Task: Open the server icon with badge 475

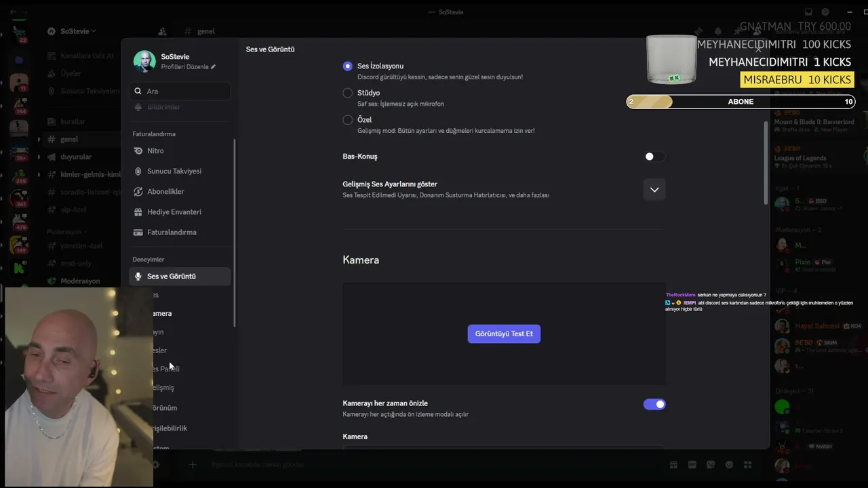Action: [19, 220]
